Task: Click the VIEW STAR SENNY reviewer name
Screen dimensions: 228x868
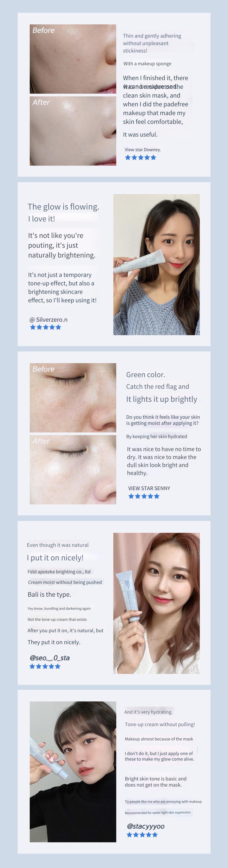Action: tap(149, 488)
